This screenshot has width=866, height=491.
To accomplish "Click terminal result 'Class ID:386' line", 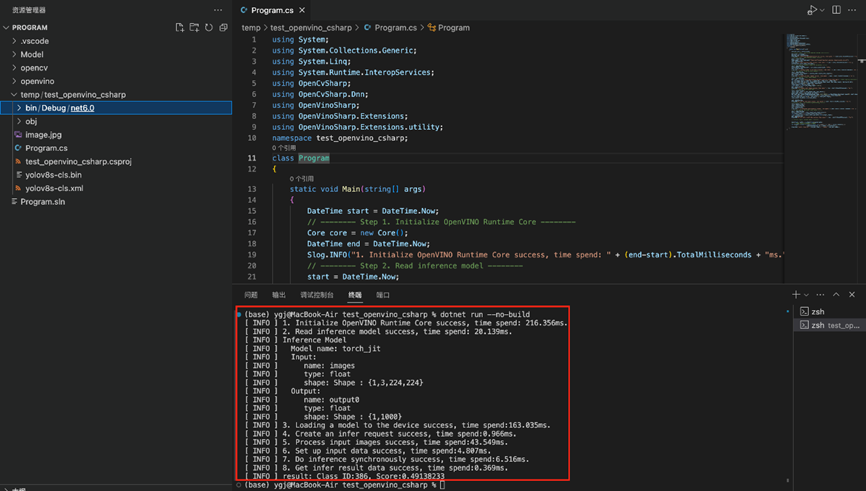I will coord(363,476).
